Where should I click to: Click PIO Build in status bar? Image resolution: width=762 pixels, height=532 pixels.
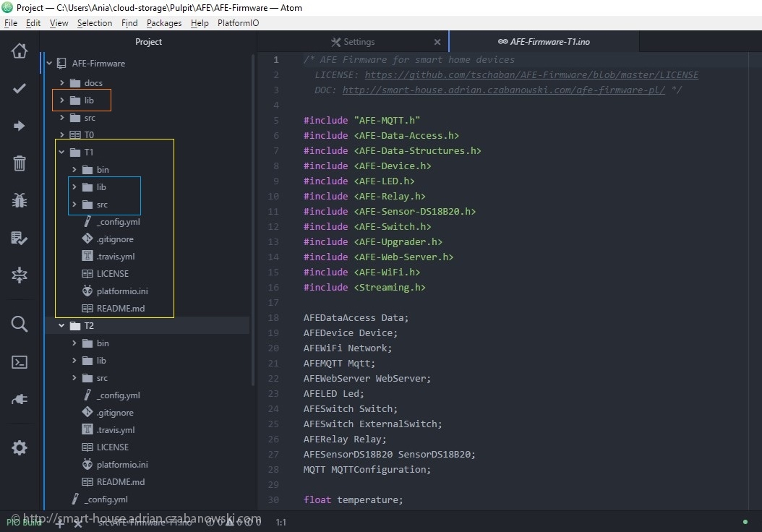24,523
